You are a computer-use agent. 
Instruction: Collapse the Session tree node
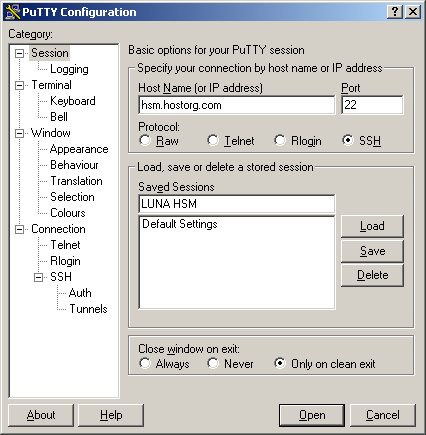pos(20,53)
